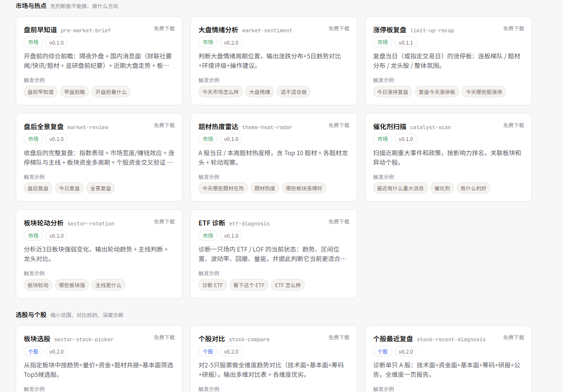
Task: Click the 全景复盘 chip
Action: [101, 188]
